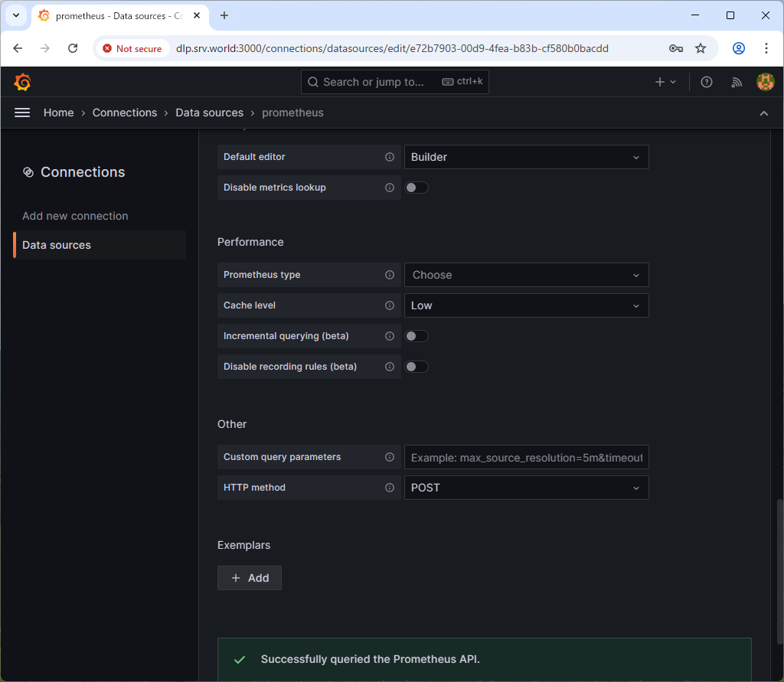Open the Chrome profile icon

point(739,48)
